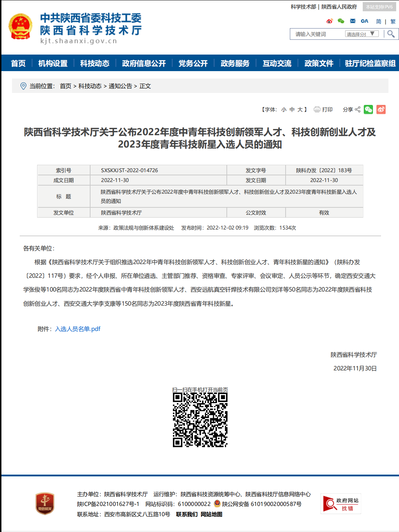Click the 发布时间：2022-12-02 09:19 text
Screen dimensions: 399x532
[x=215, y=228]
